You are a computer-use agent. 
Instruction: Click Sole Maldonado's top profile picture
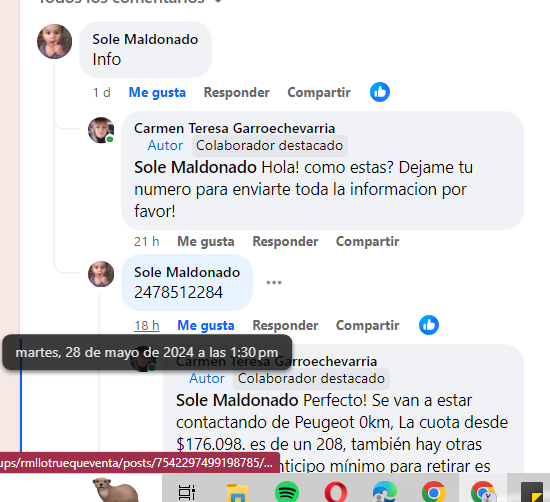55,41
